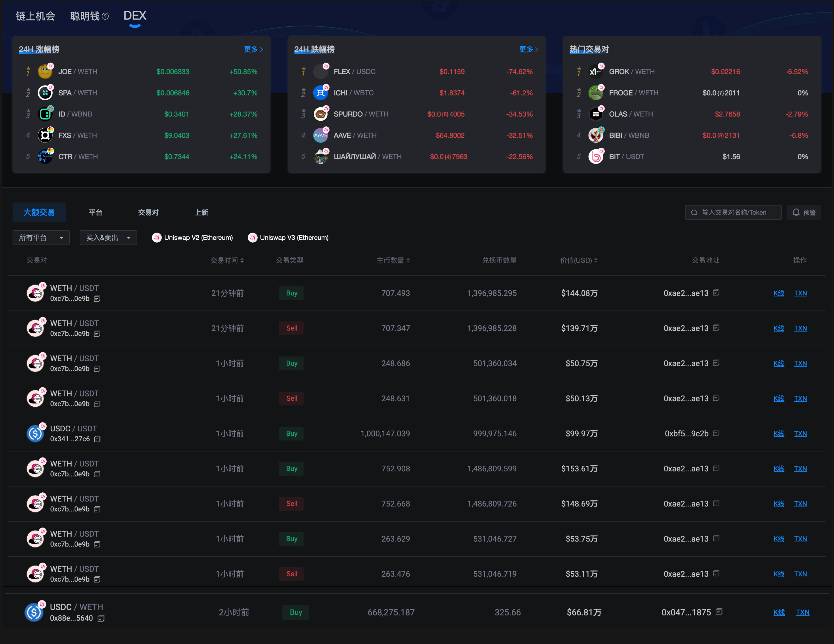The image size is (834, 644).
Task: Expand 更多 in the 24H 跌幅榜 panel
Action: click(x=528, y=49)
